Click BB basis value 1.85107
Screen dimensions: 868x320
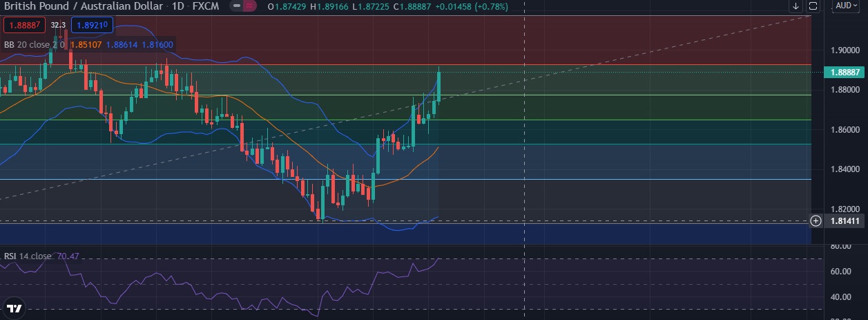coord(86,45)
